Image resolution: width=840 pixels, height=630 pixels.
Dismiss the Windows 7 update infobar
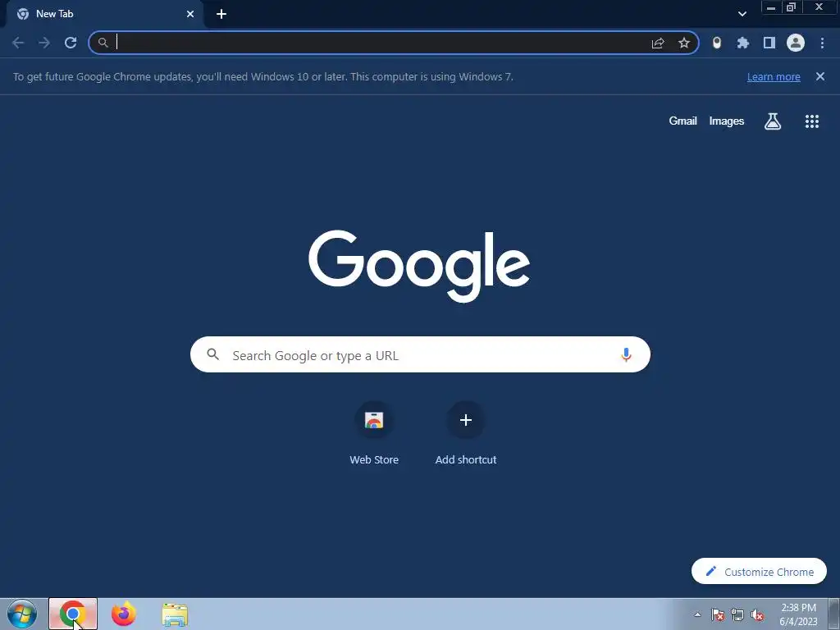pos(820,76)
